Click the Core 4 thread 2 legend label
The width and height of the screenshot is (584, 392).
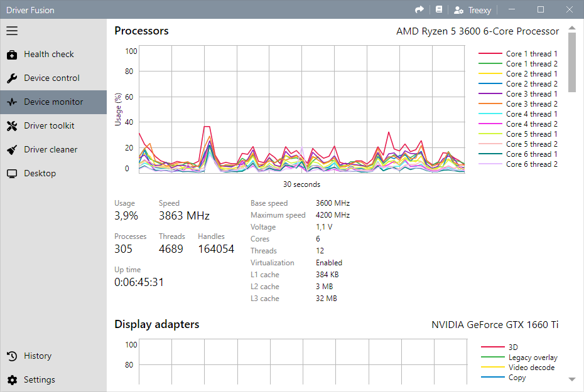531,124
